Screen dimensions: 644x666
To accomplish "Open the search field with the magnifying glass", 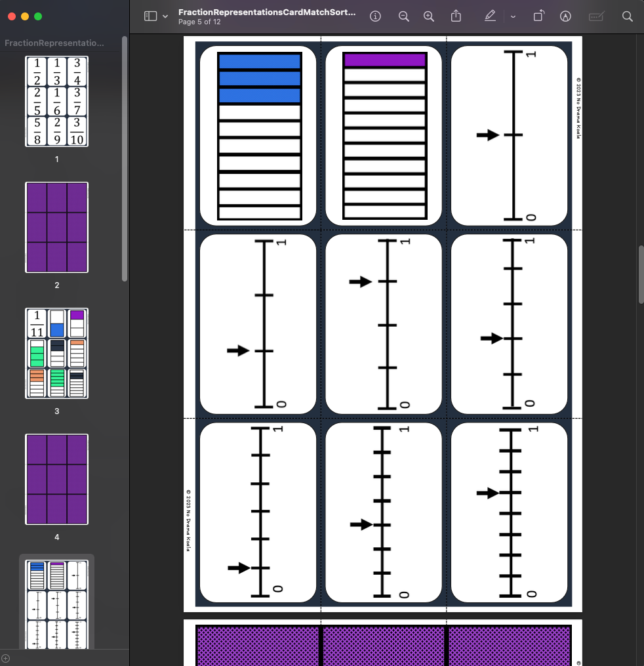I will click(627, 16).
